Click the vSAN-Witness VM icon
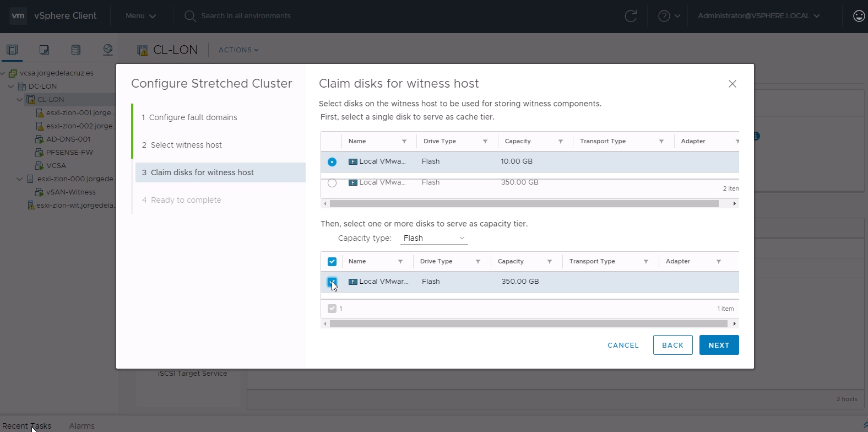This screenshot has height=432, width=868. pyautogui.click(x=39, y=192)
